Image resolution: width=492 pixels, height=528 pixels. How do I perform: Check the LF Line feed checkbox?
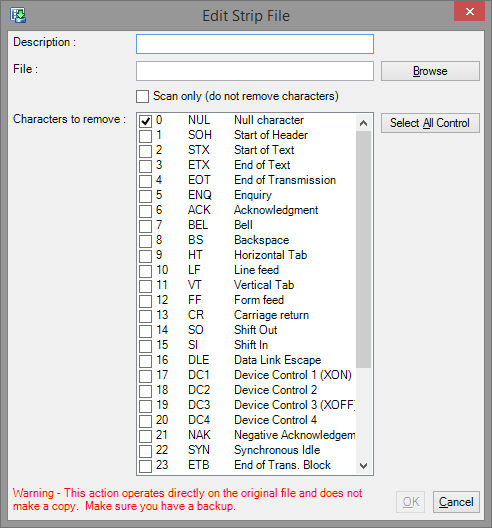[145, 271]
